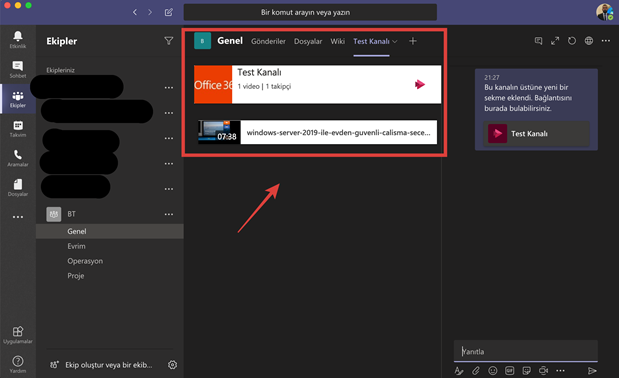Collapse the BT team
The height and width of the screenshot is (378, 619).
tap(71, 214)
